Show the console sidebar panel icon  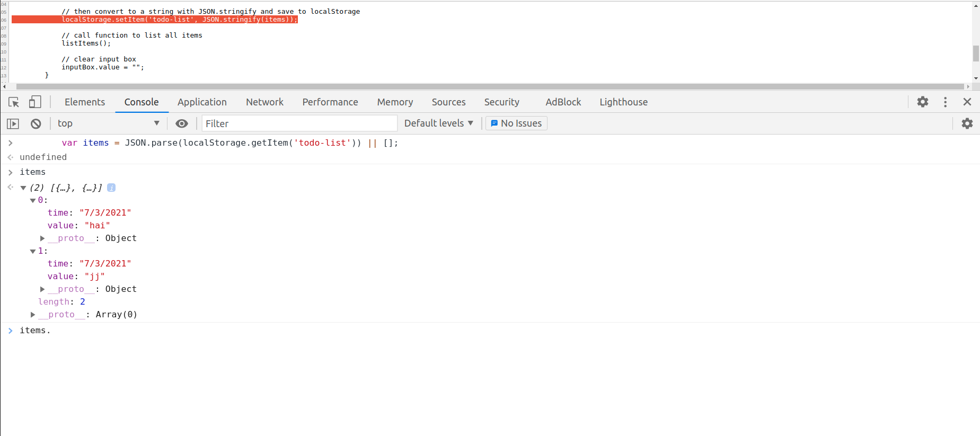13,123
